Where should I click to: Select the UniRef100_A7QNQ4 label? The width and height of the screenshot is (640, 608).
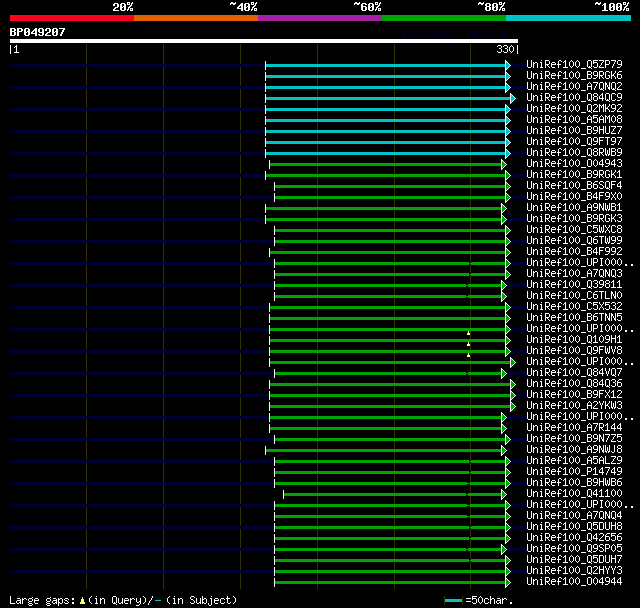pyautogui.click(x=574, y=516)
